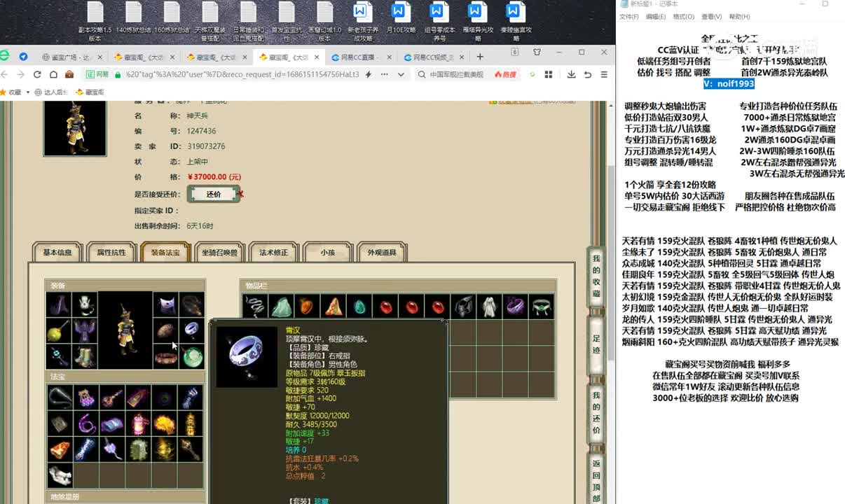This screenshot has width=845, height=504.
Task: Select the green belt inventory item
Action: (x=541, y=306)
